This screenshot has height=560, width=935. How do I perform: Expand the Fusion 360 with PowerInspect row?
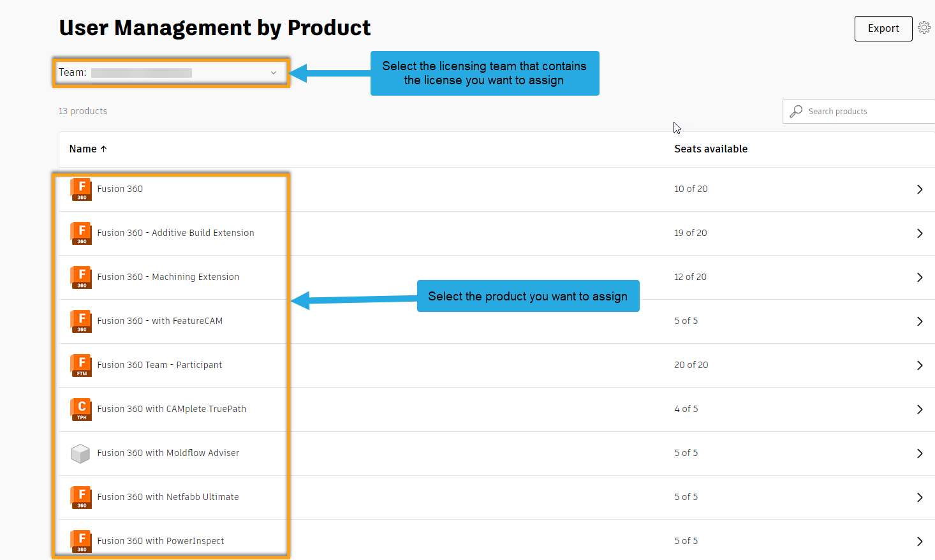tap(919, 540)
